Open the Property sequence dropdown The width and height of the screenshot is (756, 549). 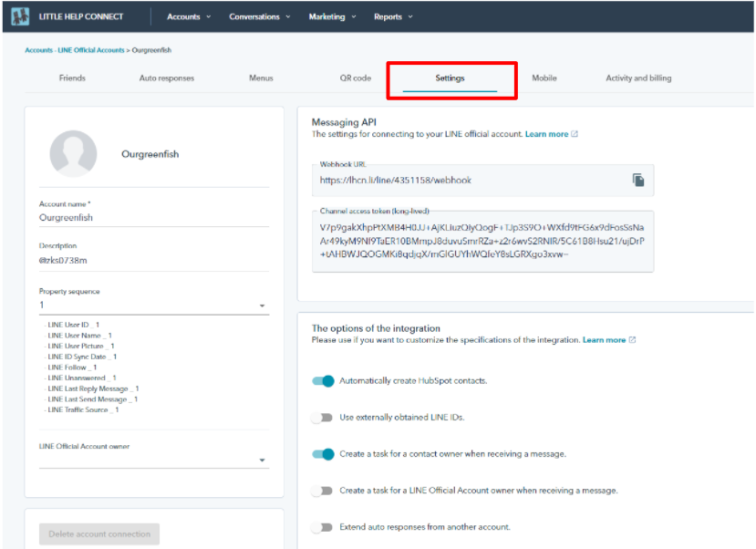tap(154, 306)
